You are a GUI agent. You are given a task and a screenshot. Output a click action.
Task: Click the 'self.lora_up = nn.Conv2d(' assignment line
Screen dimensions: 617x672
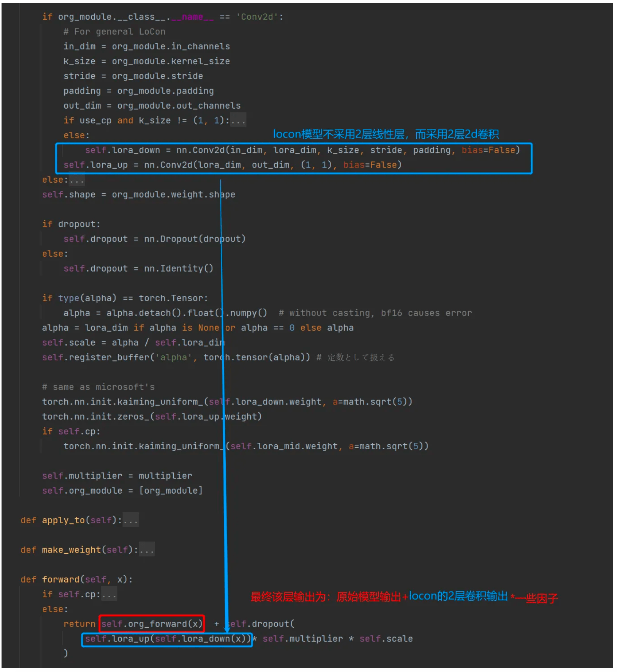point(233,165)
